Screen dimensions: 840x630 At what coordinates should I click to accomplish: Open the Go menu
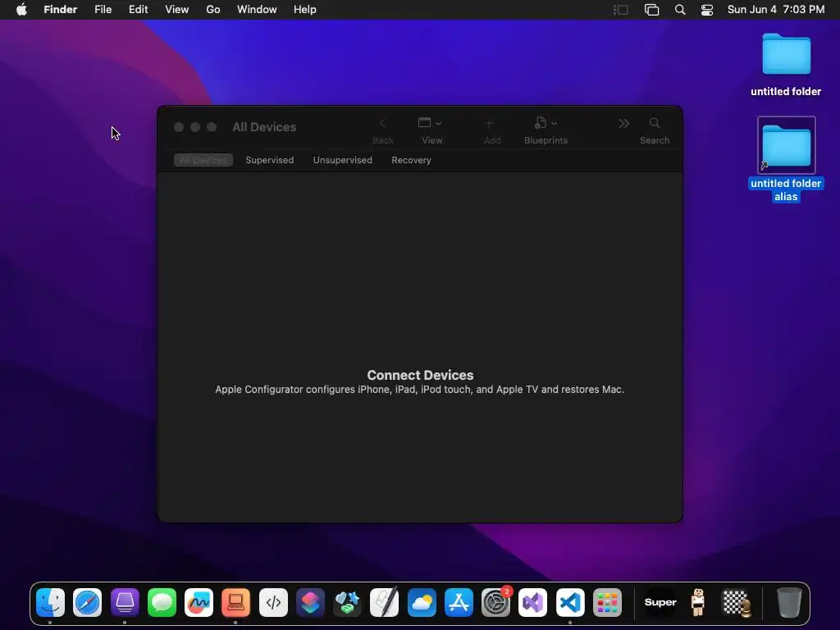(x=213, y=10)
